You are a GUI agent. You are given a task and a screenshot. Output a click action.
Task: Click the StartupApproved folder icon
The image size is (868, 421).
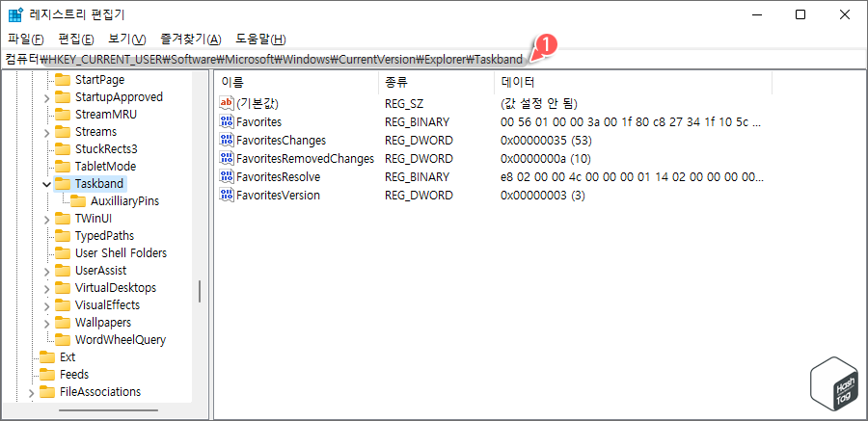(x=63, y=97)
